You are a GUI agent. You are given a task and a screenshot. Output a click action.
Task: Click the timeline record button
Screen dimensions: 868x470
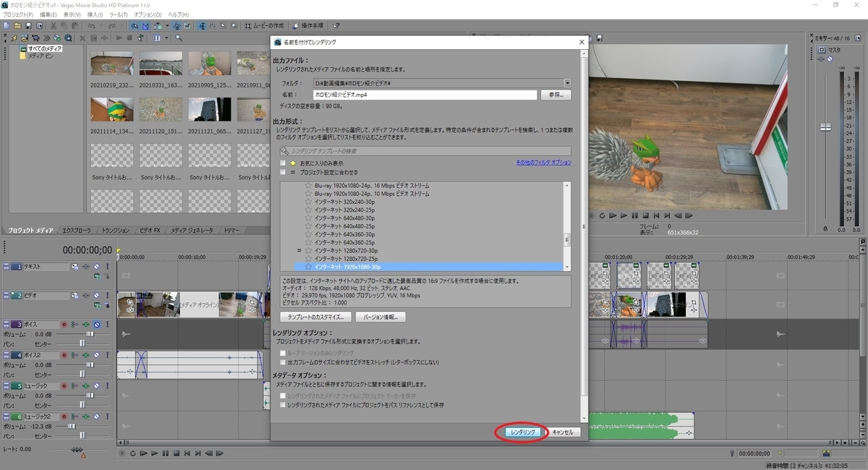122,453
